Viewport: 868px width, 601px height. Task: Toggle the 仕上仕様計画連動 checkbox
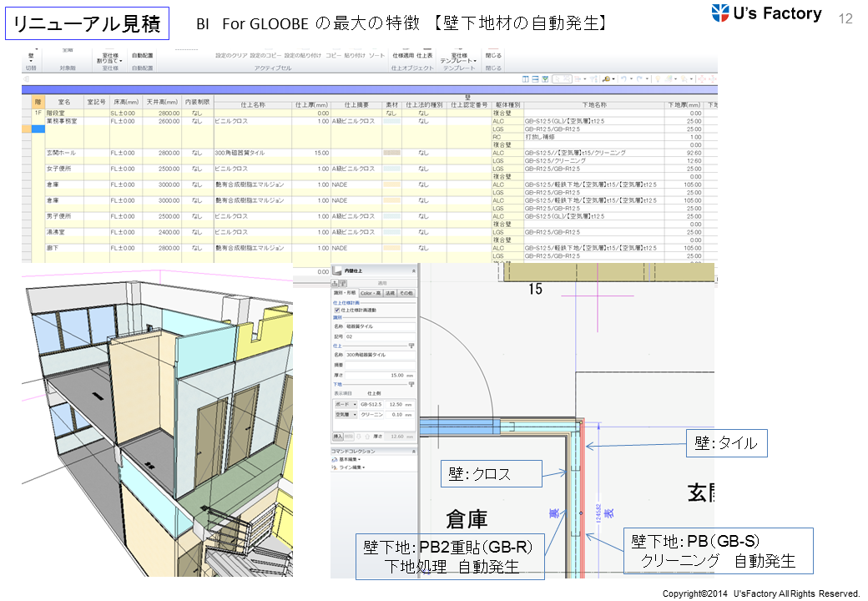[337, 310]
